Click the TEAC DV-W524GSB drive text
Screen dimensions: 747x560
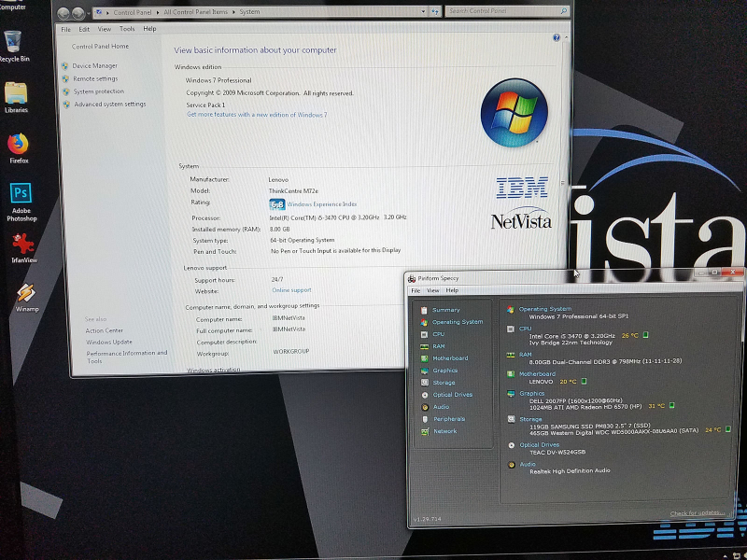(557, 452)
